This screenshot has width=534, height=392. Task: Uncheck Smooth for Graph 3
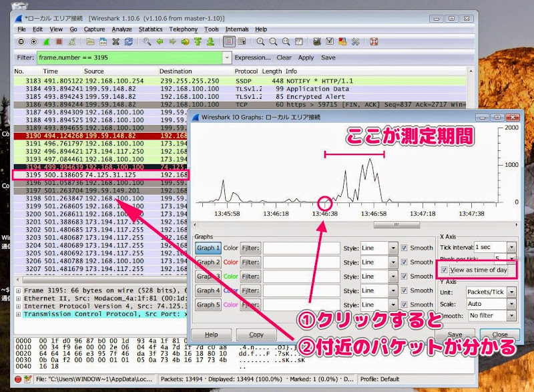404,276
